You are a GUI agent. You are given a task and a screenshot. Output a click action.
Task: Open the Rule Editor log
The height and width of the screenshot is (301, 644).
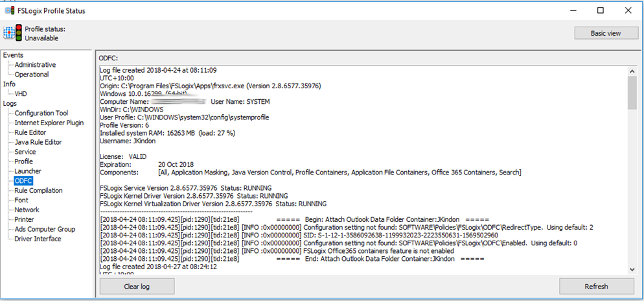(x=30, y=132)
